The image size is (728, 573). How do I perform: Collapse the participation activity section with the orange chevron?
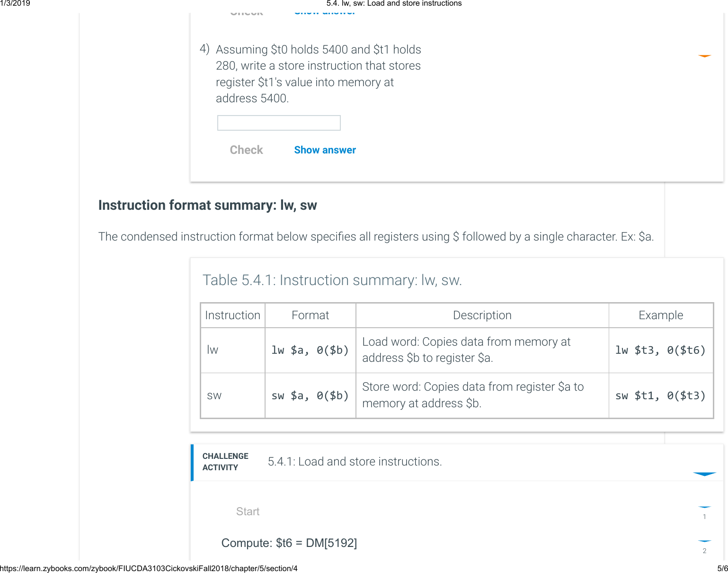click(x=704, y=56)
